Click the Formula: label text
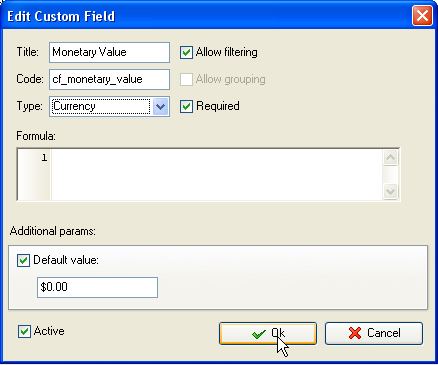 click(x=36, y=136)
